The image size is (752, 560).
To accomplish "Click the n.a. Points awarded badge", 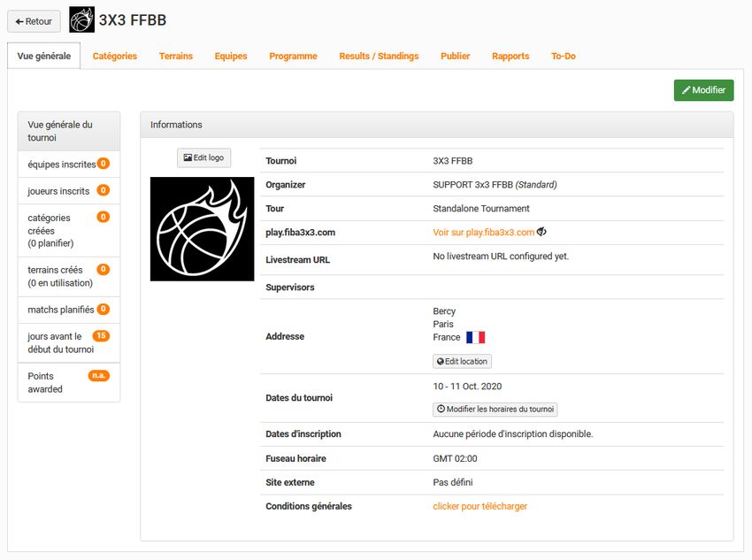I will click(x=99, y=375).
